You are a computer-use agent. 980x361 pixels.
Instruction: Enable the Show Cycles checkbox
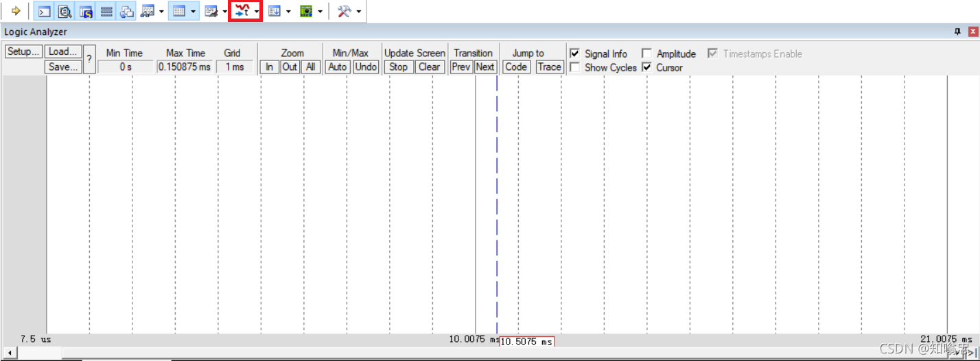click(x=575, y=67)
